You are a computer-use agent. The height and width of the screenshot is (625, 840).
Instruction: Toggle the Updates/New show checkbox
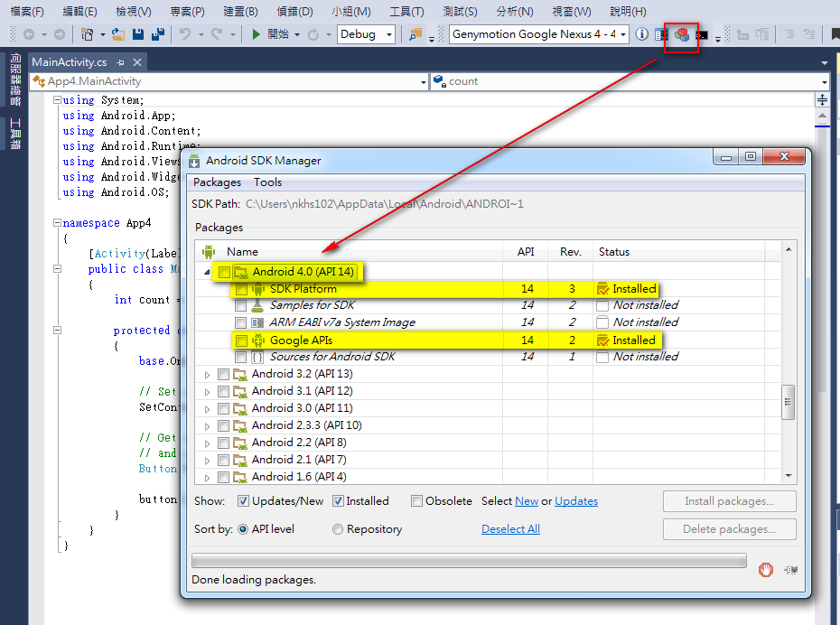(x=243, y=500)
